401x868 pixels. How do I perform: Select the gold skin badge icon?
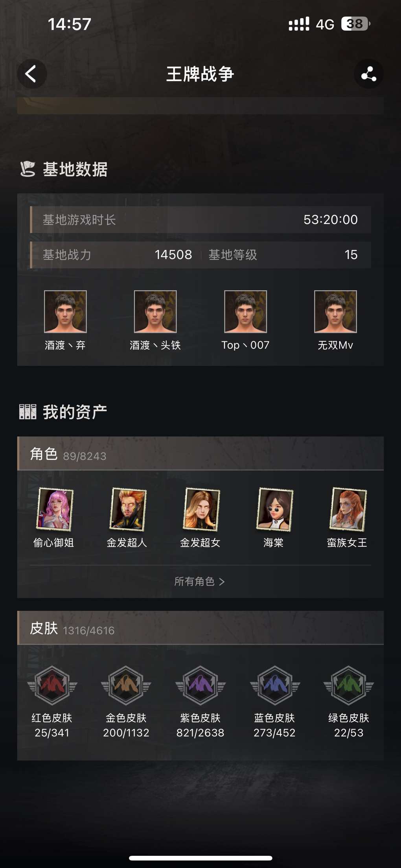pyautogui.click(x=126, y=686)
